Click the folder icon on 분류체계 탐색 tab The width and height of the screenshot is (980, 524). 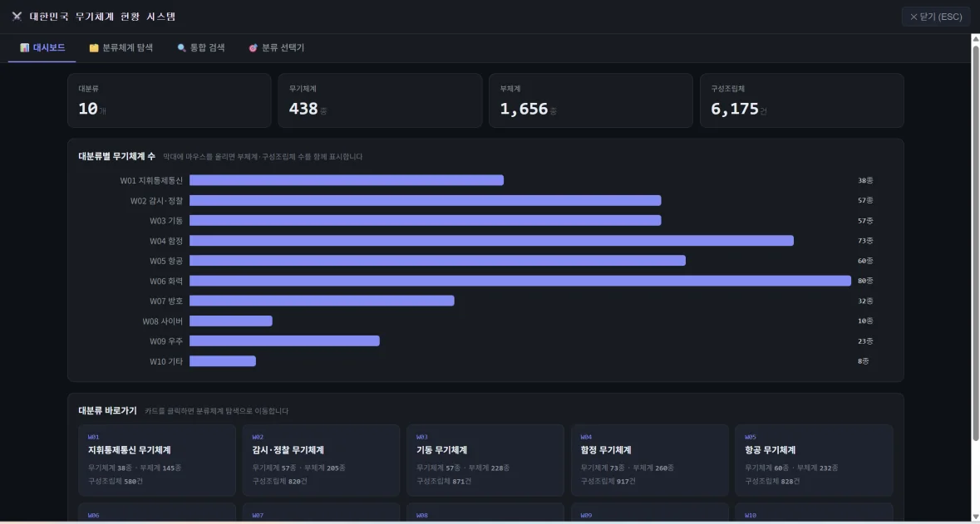(x=94, y=47)
